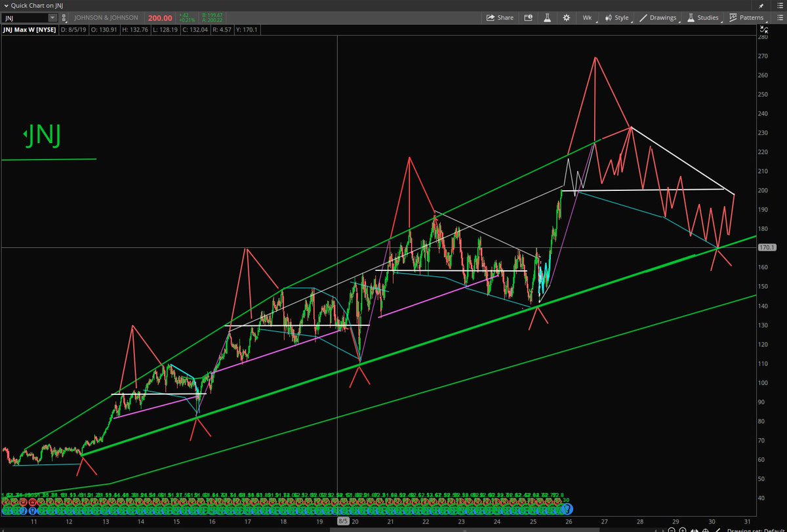Open the symbol selector dropdown arrow
787x532 pixels.
click(x=52, y=18)
